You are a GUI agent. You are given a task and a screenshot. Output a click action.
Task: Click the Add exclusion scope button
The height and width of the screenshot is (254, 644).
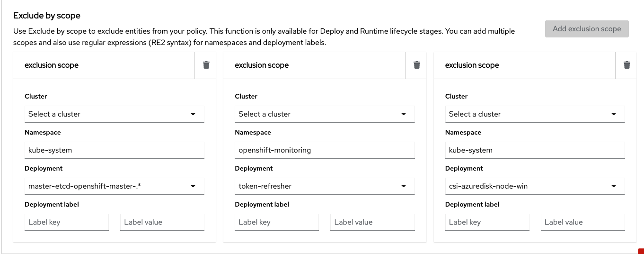pos(586,29)
